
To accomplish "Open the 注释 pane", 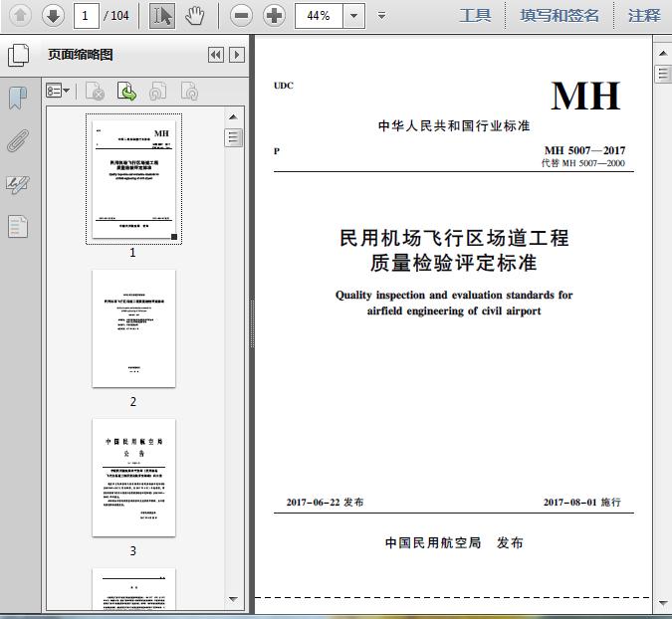I will [x=644, y=15].
